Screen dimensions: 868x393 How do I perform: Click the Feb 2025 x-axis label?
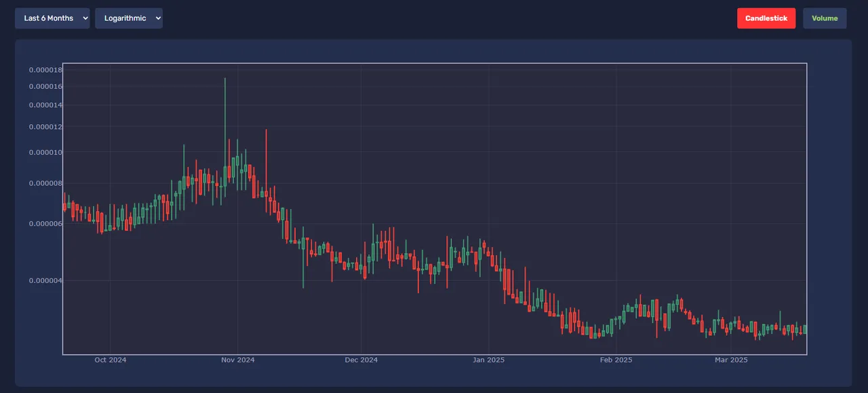[616, 360]
